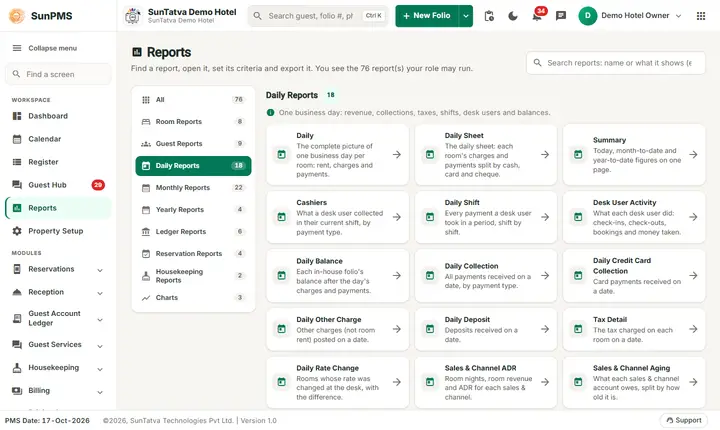This screenshot has height=430, width=720.
Task: Open the Desk User Activity report card
Action: [x=634, y=217]
